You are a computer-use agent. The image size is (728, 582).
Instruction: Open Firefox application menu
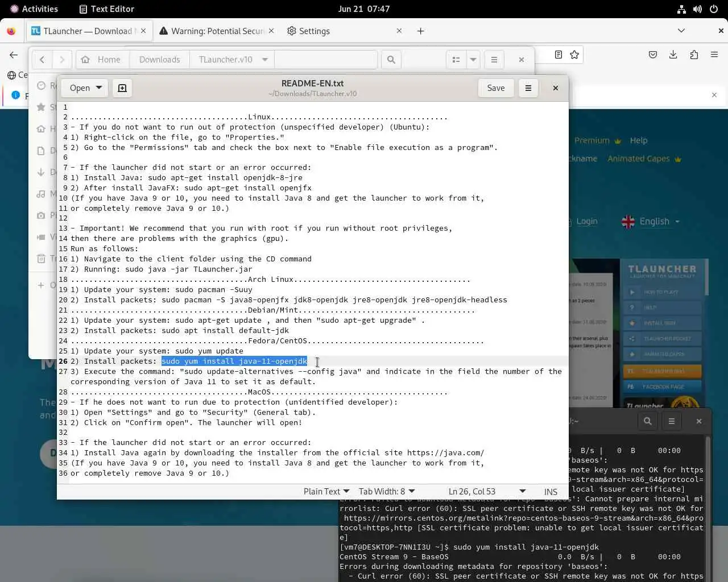(x=714, y=55)
